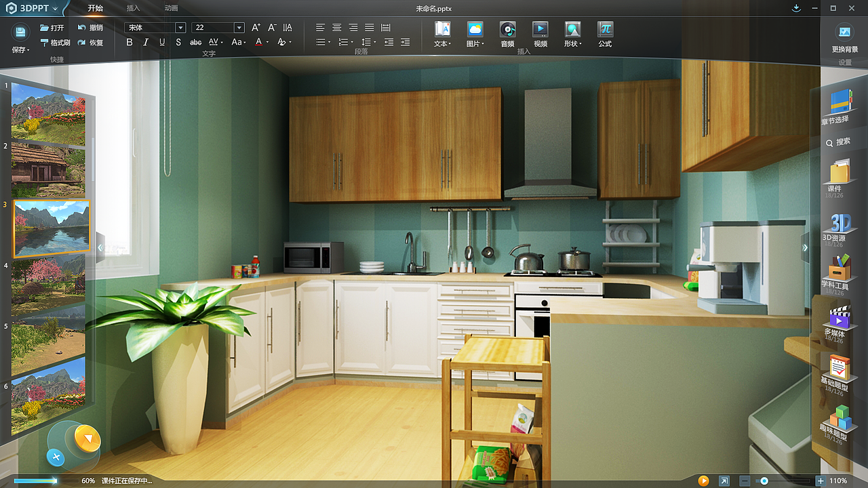Center-align the paragraph text
Viewport: 868px width, 488px height.
coord(336,28)
